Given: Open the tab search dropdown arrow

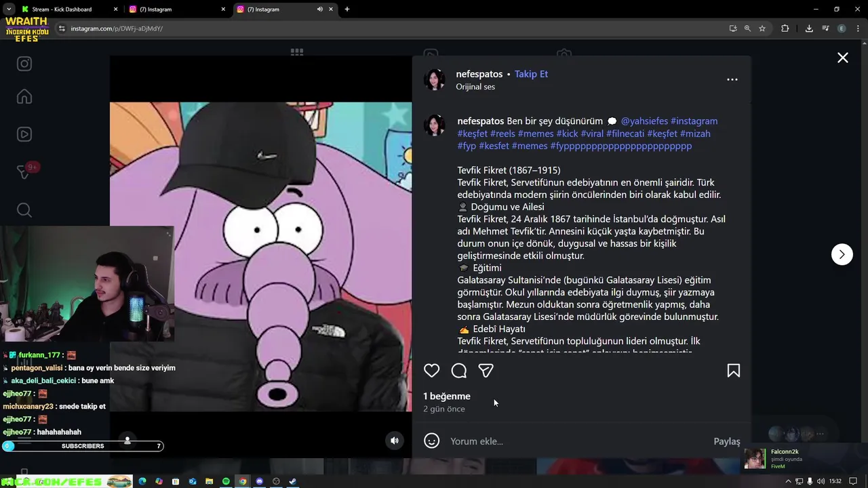Looking at the screenshot, I should click(x=9, y=9).
